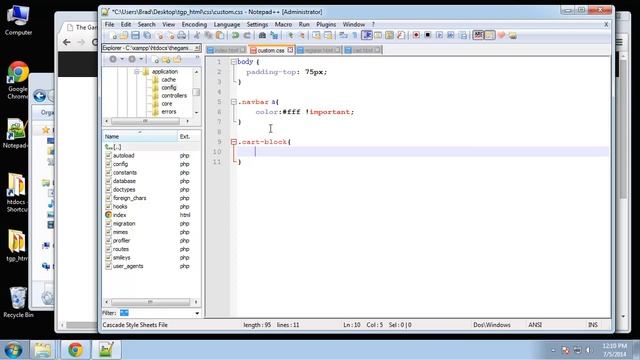
Task: Open the File menu
Action: click(x=109, y=24)
